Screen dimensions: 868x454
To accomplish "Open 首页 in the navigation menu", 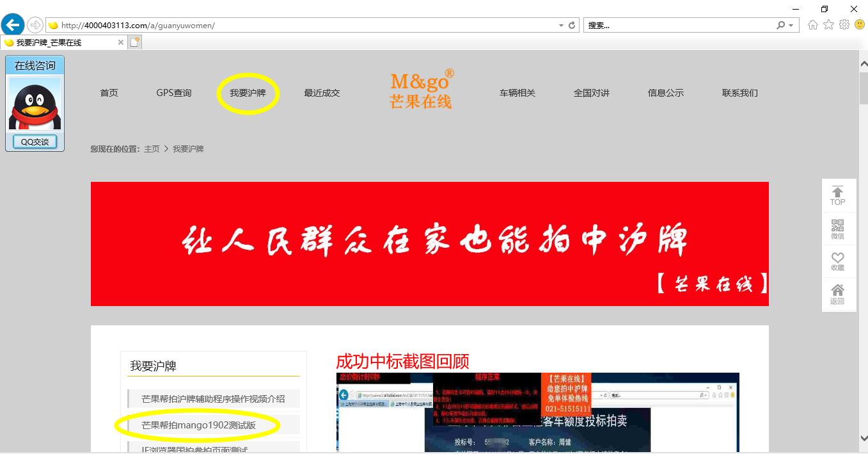I will click(x=109, y=93).
